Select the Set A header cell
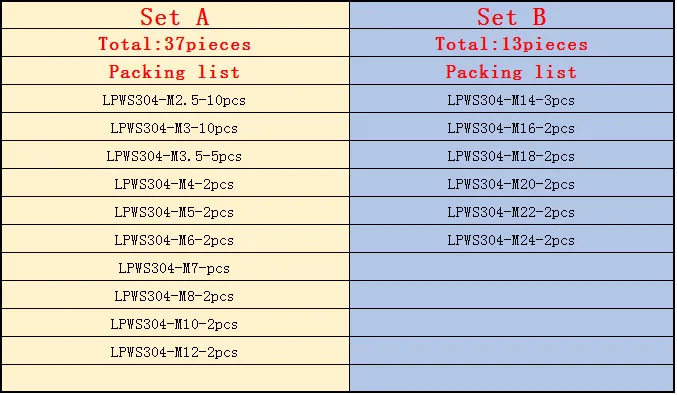This screenshot has width=677, height=395. (x=175, y=16)
